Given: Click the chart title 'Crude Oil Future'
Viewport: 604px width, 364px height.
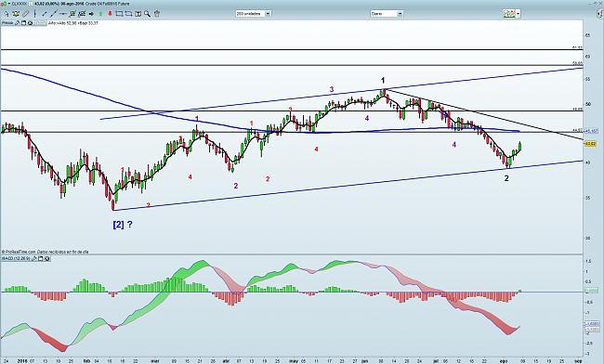Looking at the screenshot, I should pos(108,4).
